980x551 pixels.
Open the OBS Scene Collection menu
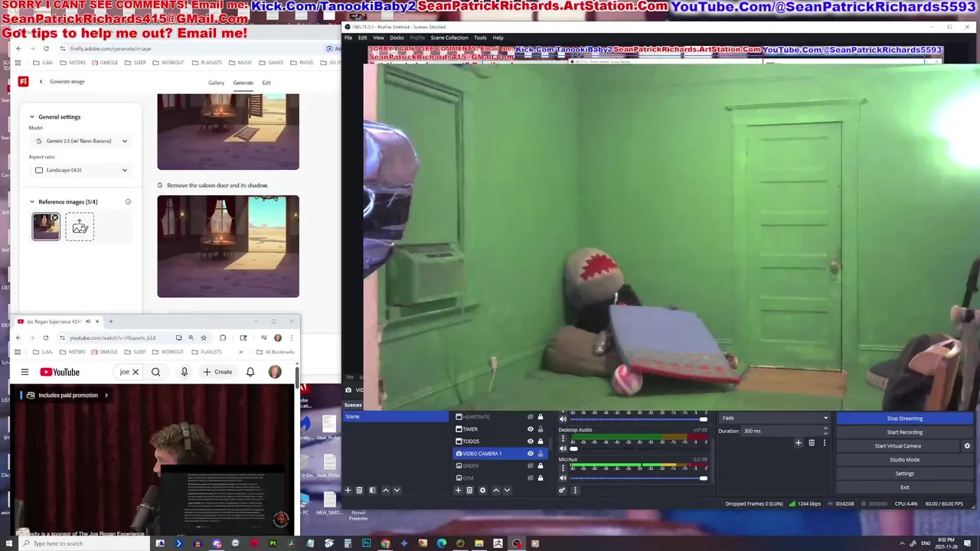tap(449, 37)
